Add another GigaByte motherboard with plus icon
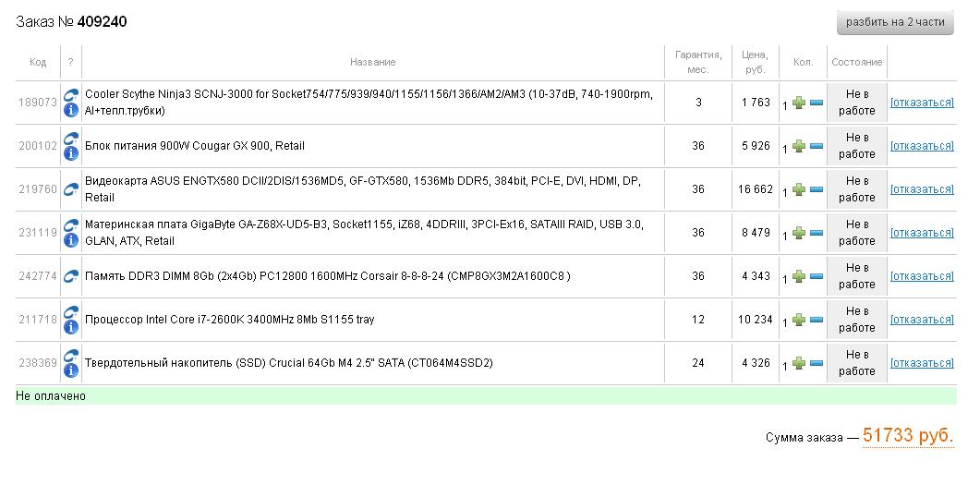The width and height of the screenshot is (980, 485). (x=798, y=233)
